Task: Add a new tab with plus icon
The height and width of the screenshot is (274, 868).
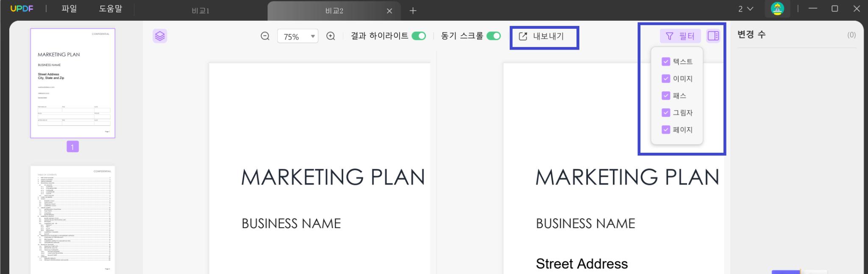Action: 413,11
